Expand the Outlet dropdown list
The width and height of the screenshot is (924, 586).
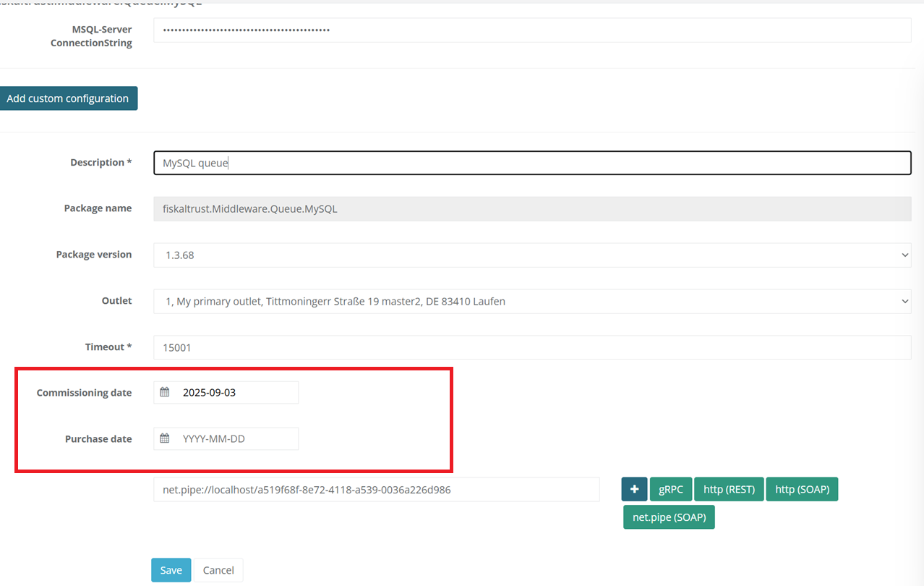pyautogui.click(x=531, y=301)
